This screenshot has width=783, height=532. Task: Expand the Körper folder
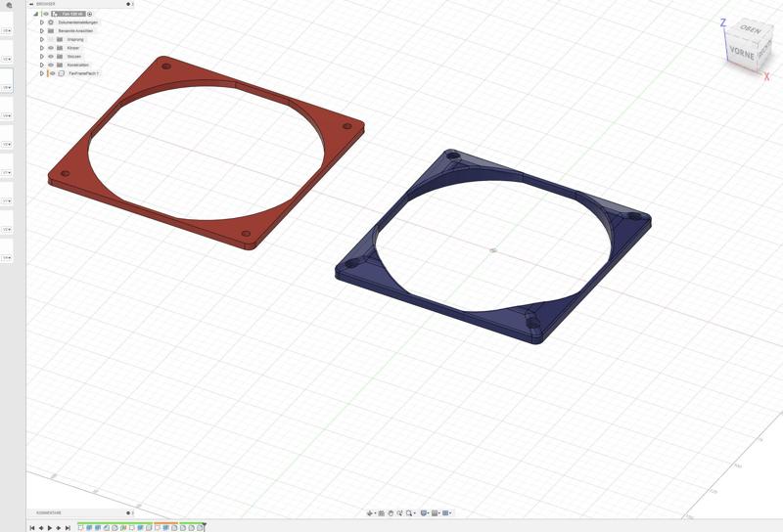tap(42, 48)
